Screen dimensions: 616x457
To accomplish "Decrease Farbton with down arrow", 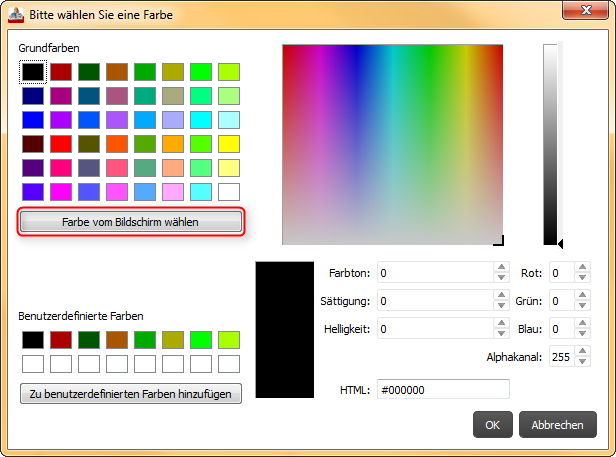I will tap(501, 277).
